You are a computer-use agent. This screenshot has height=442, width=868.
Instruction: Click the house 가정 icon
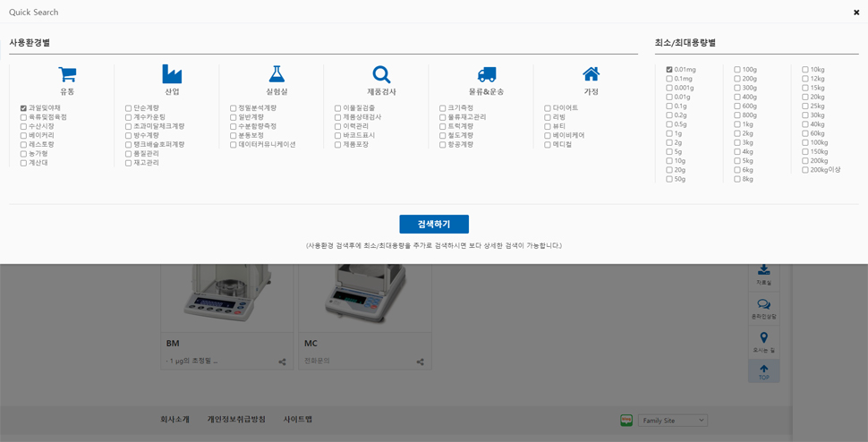coord(591,74)
